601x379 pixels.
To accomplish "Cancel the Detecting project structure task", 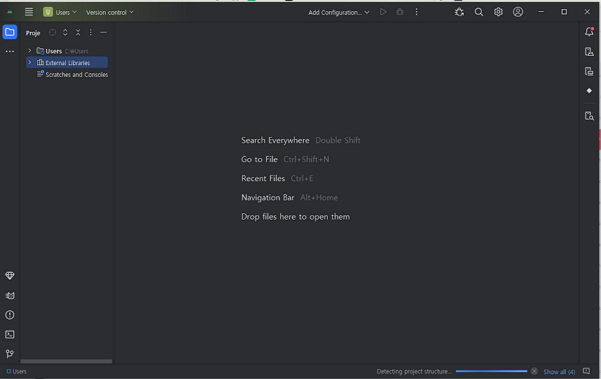I will [534, 371].
